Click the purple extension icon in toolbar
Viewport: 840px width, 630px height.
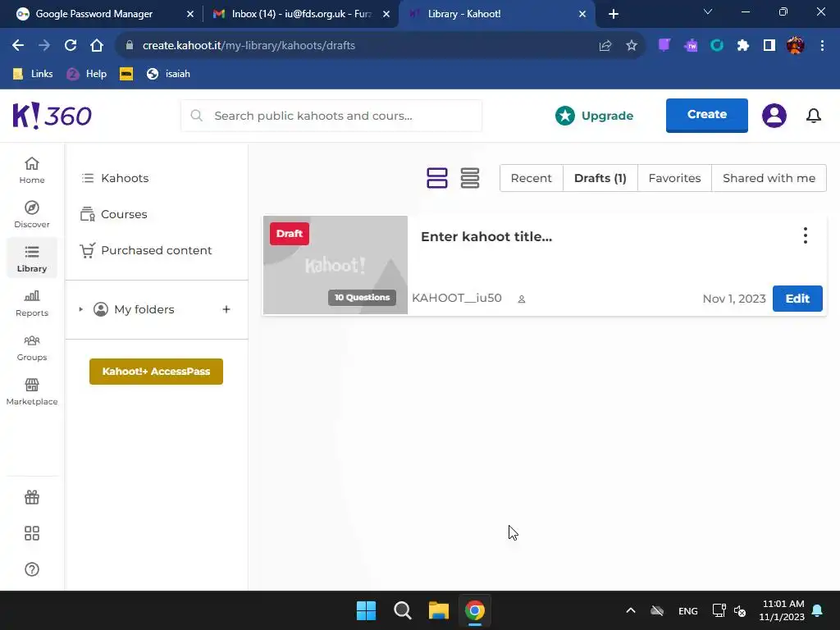pos(664,46)
